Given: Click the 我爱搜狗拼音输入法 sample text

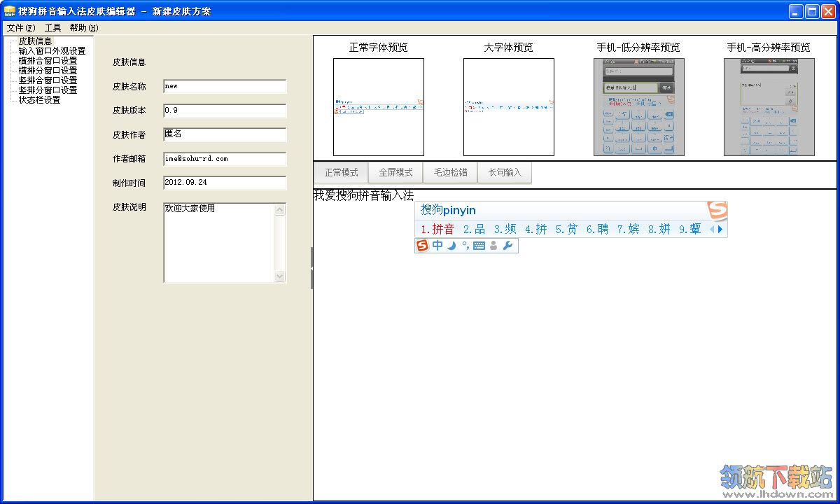Looking at the screenshot, I should click(363, 195).
